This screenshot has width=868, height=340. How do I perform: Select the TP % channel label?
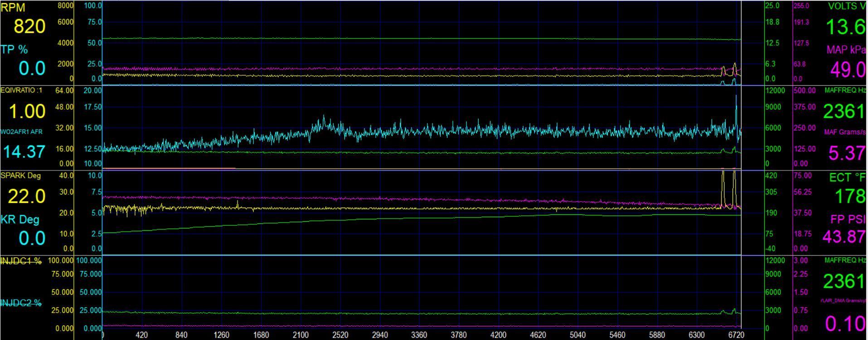[x=14, y=49]
